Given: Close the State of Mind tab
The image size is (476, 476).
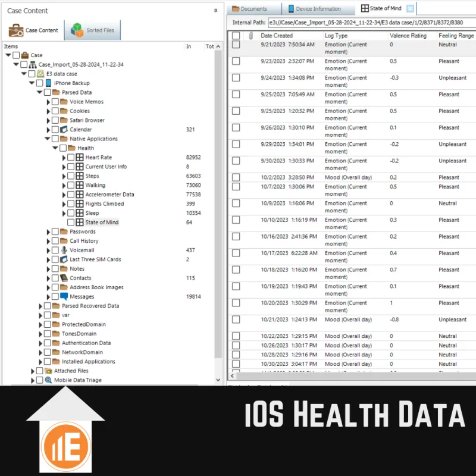Looking at the screenshot, I should click(x=410, y=8).
